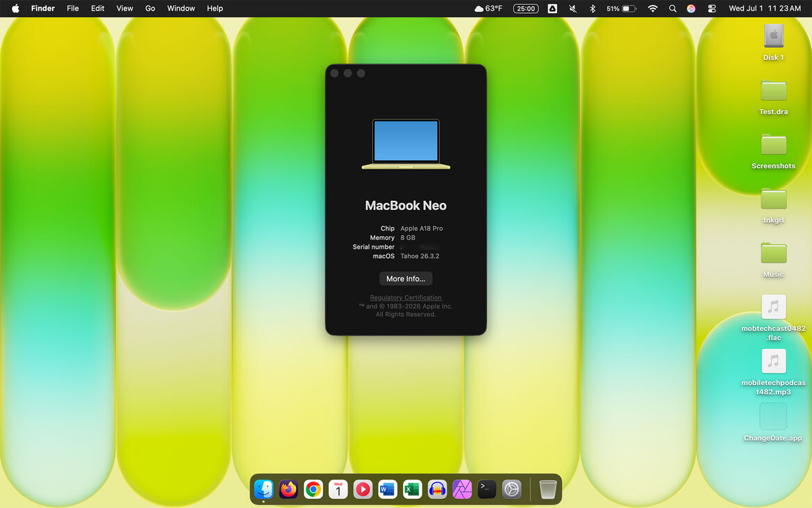Viewport: 812px width, 508px height.
Task: Open the Calendar app in the Dock
Action: [338, 489]
